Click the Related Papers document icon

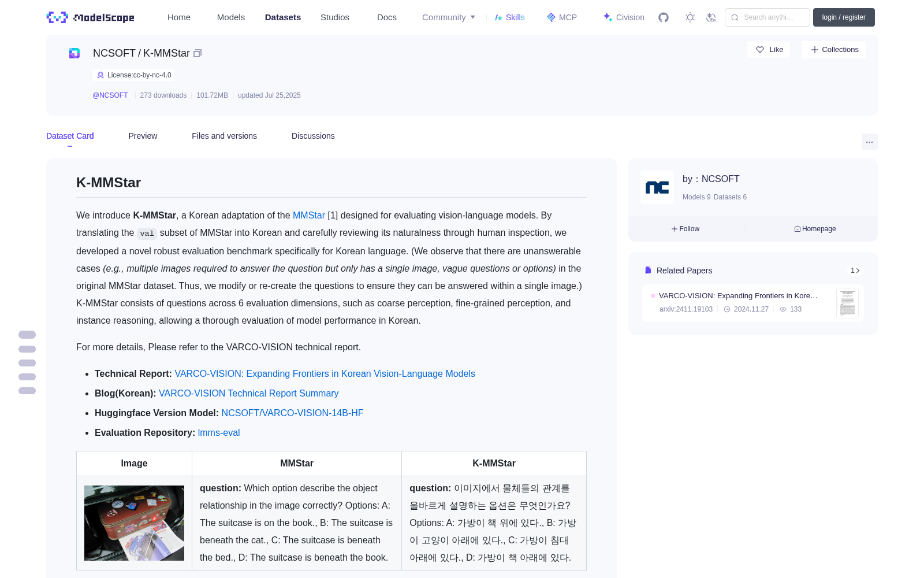[x=648, y=271]
